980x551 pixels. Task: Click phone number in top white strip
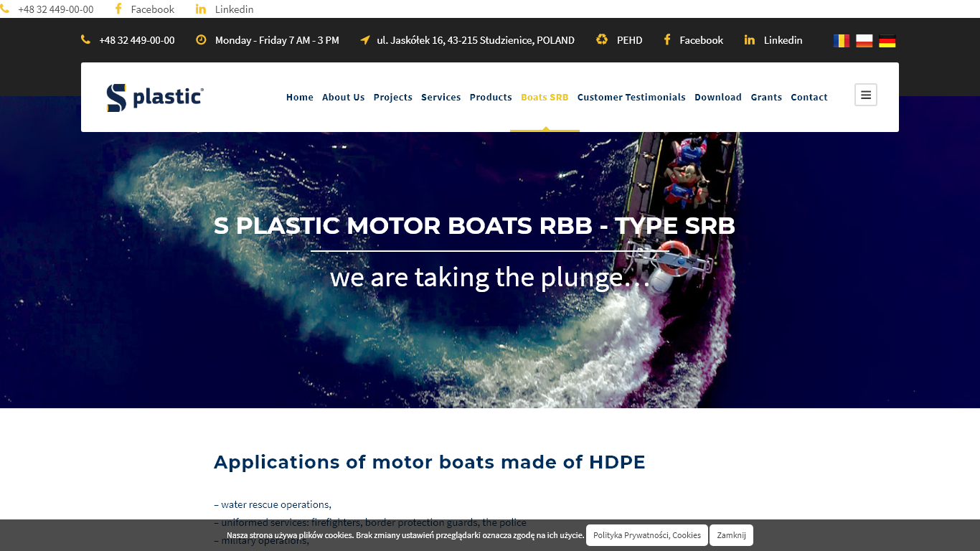(x=56, y=9)
